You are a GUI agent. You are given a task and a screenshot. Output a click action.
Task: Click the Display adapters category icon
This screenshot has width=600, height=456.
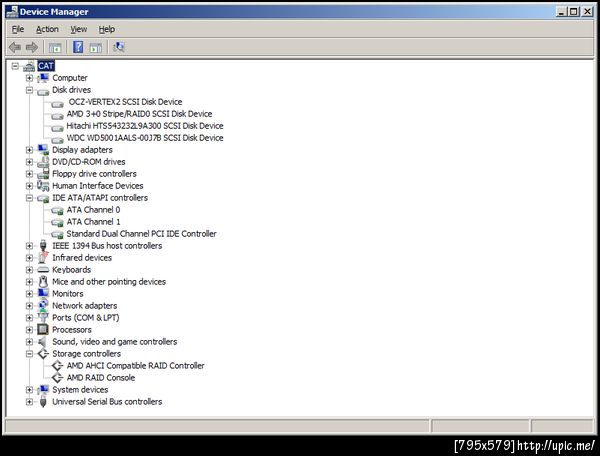(x=43, y=150)
